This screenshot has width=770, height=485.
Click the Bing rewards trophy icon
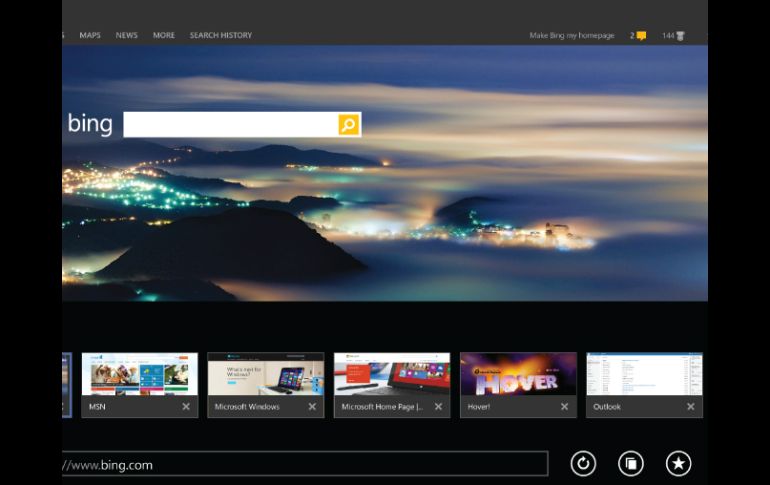pos(680,36)
